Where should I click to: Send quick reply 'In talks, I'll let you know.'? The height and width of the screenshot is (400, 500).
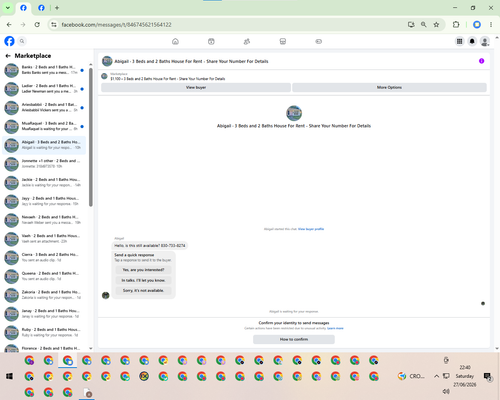(x=143, y=280)
